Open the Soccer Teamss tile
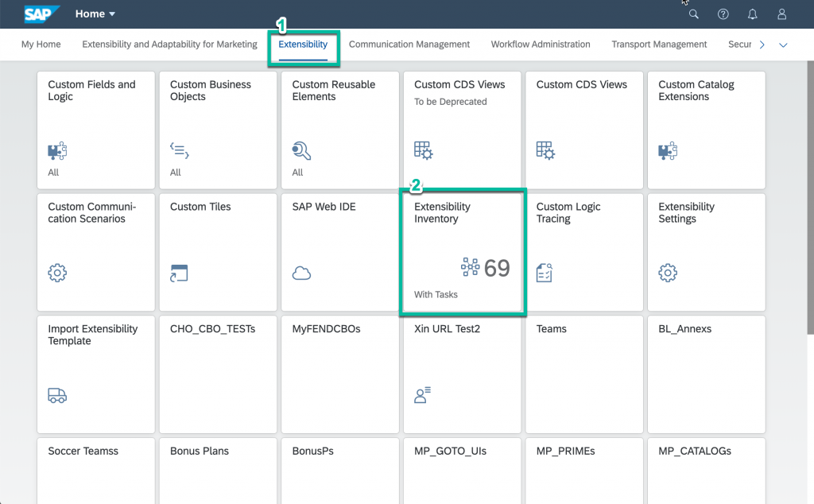Image resolution: width=814 pixels, height=504 pixels. pos(96,471)
